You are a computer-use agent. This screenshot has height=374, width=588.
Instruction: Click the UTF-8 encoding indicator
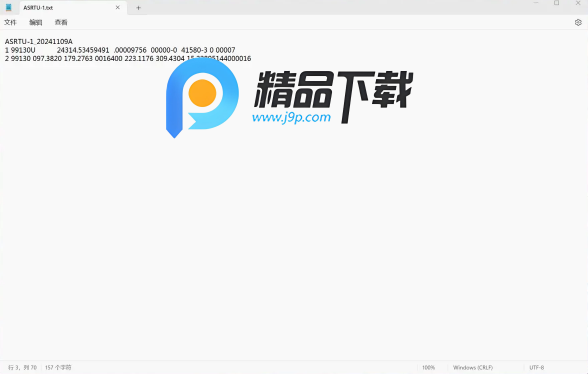(537, 368)
